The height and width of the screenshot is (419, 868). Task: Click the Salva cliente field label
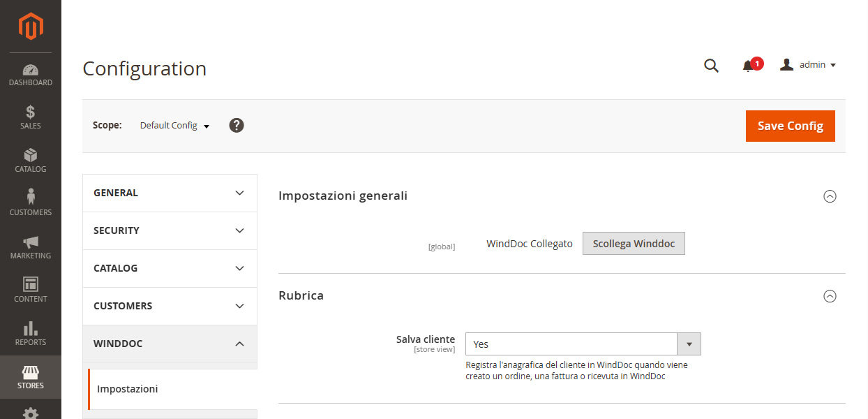(426, 339)
